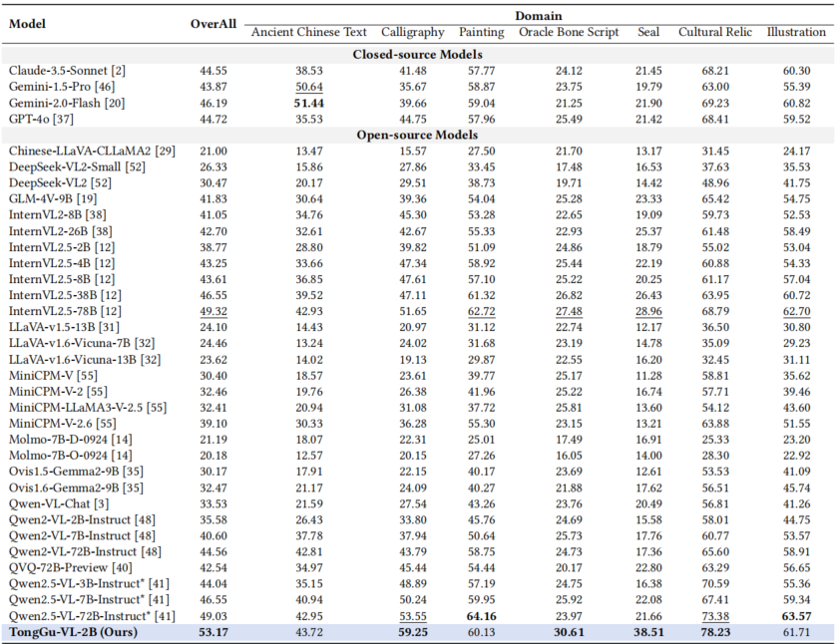Select the Illustration column header
This screenshot has height=644, width=835.
(x=796, y=33)
